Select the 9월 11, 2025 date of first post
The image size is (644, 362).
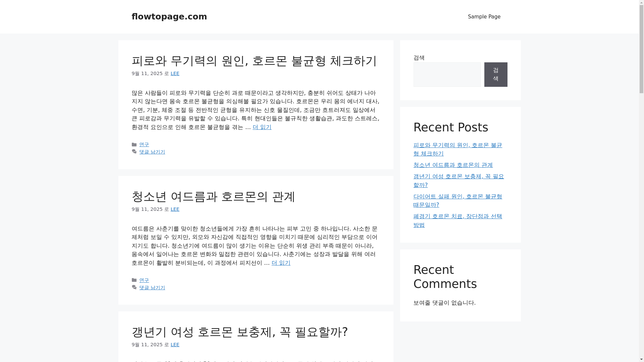pyautogui.click(x=147, y=73)
